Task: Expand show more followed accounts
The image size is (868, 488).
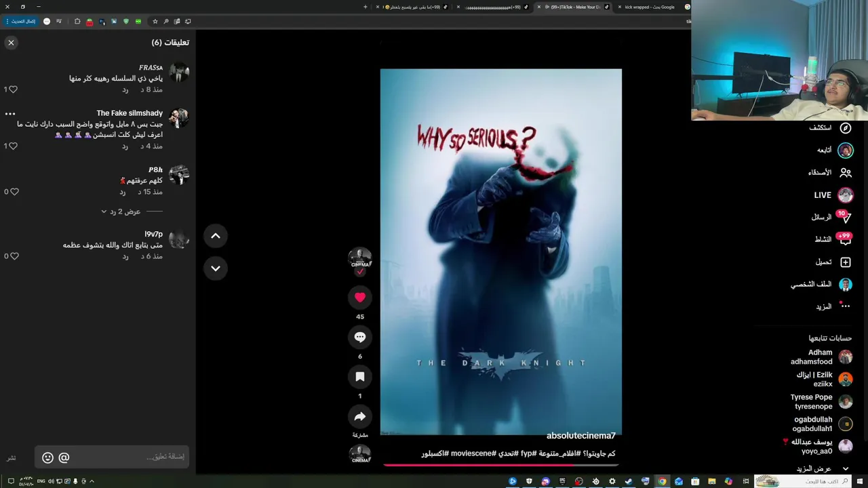Action: tap(823, 468)
